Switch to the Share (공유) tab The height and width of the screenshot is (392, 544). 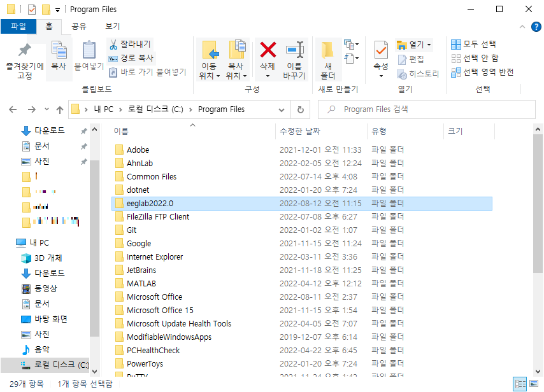79,26
